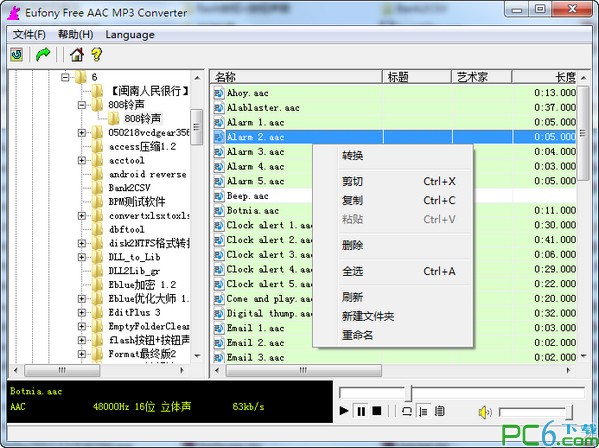Choose 新建文件夹 in the context menu
Image resolution: width=599 pixels, height=448 pixels.
coord(393,316)
